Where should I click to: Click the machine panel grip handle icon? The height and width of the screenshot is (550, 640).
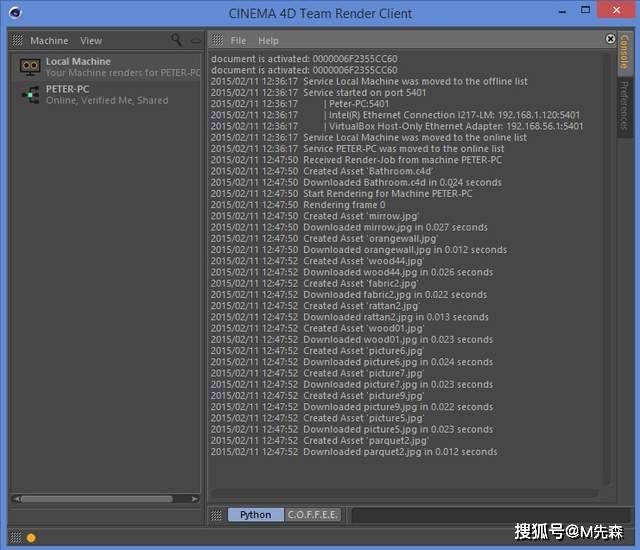(x=17, y=40)
